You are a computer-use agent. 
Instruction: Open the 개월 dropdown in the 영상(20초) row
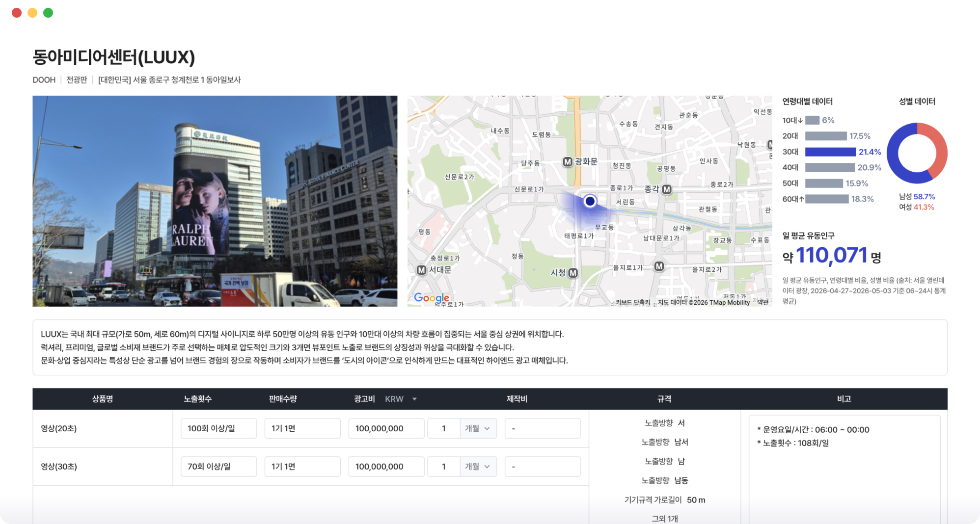[478, 428]
